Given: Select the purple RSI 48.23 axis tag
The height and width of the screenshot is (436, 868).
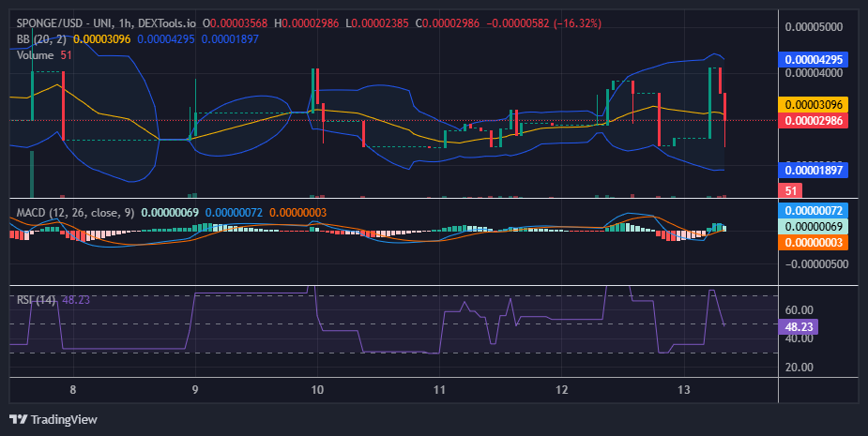Looking at the screenshot, I should [799, 327].
